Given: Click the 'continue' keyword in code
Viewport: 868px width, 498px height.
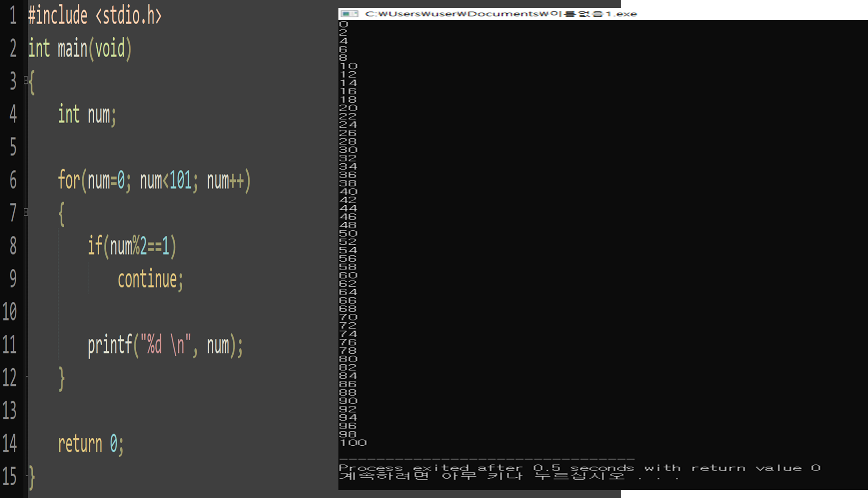Looking at the screenshot, I should point(147,279).
